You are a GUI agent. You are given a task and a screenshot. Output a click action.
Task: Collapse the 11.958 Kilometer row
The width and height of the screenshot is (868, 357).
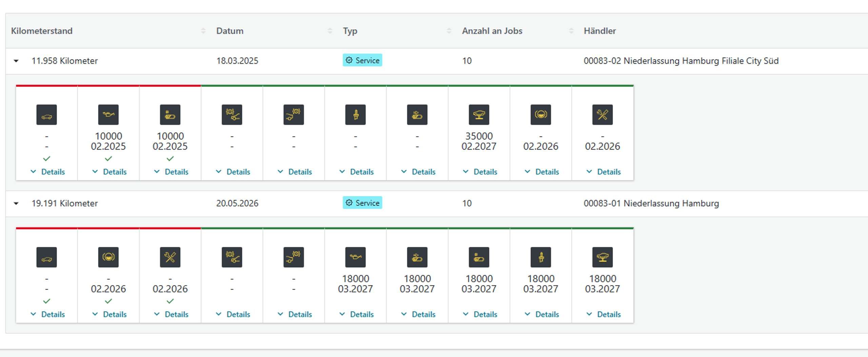click(x=16, y=61)
